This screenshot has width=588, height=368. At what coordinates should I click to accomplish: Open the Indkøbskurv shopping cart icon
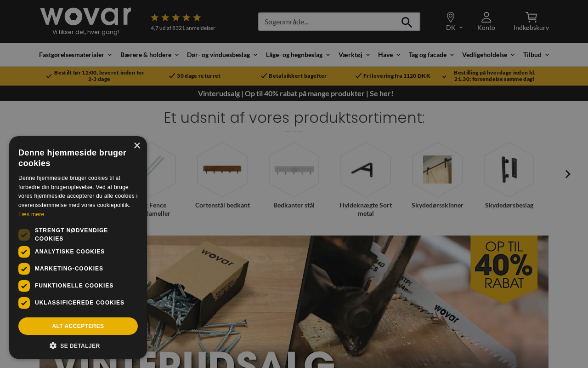coord(531,17)
